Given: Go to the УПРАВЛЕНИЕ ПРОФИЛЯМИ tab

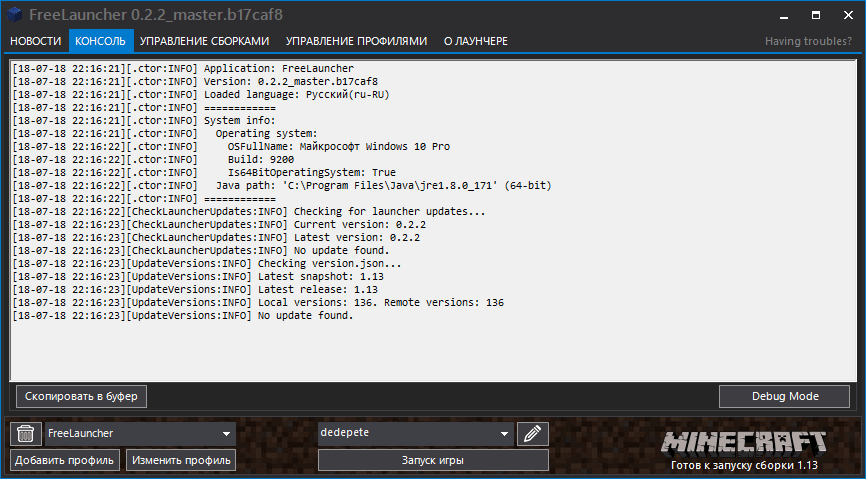Looking at the screenshot, I should click(356, 41).
